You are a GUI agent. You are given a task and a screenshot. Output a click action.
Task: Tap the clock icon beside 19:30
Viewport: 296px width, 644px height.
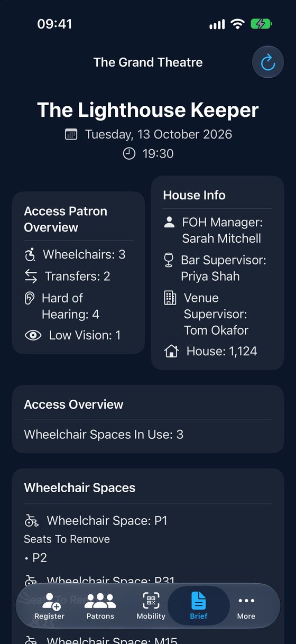(129, 154)
